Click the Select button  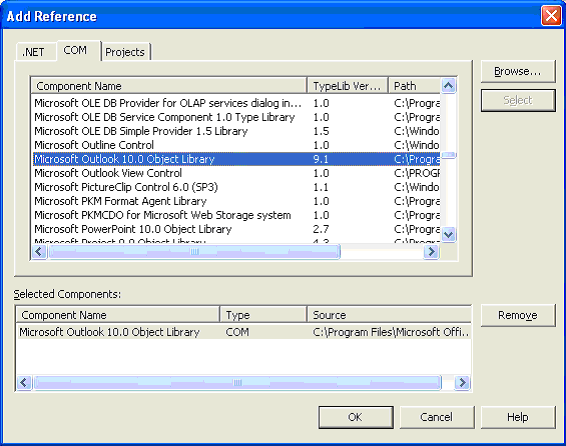tap(518, 100)
